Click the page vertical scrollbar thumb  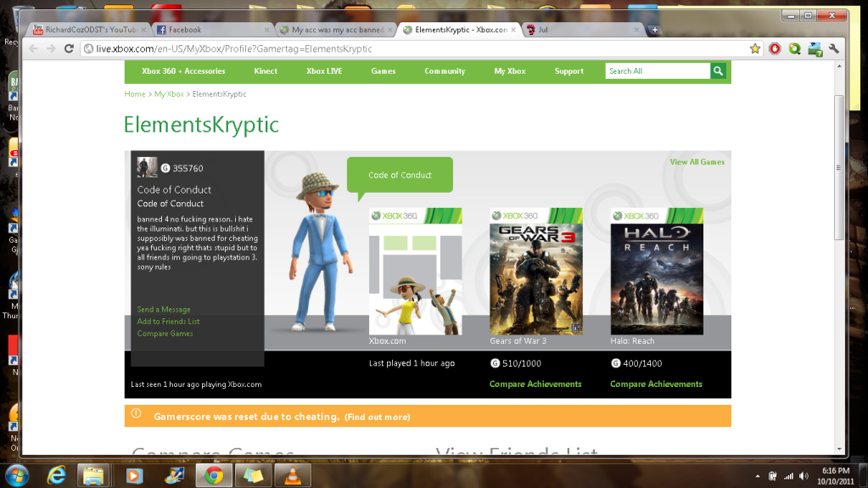(x=839, y=167)
